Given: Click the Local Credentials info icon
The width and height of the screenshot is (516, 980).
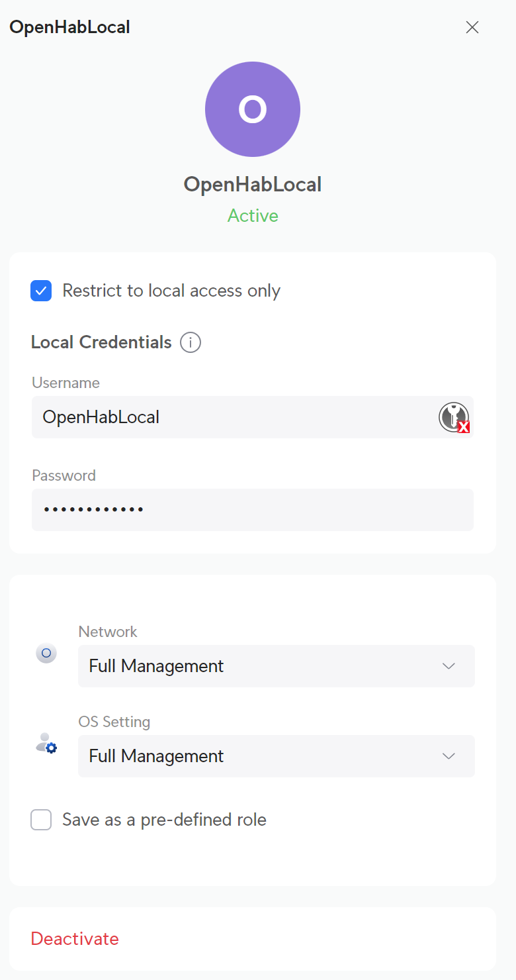Looking at the screenshot, I should click(x=191, y=342).
